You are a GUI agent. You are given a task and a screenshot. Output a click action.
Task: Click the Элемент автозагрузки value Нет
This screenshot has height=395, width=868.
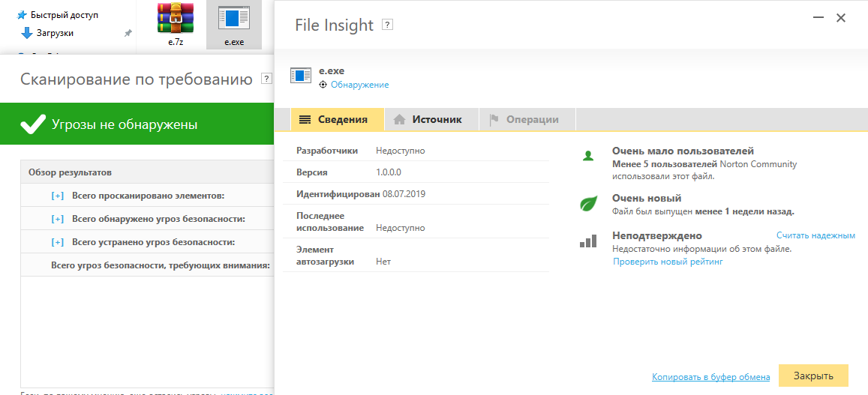[x=383, y=262]
